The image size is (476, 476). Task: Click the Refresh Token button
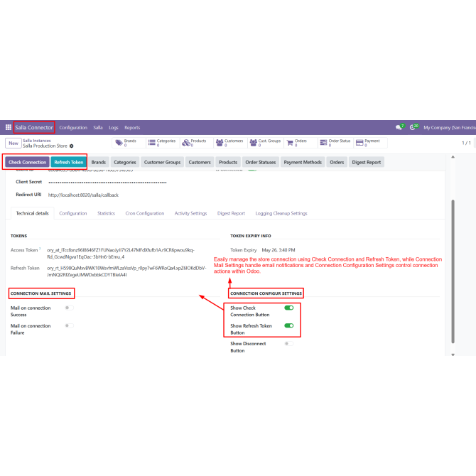click(69, 162)
